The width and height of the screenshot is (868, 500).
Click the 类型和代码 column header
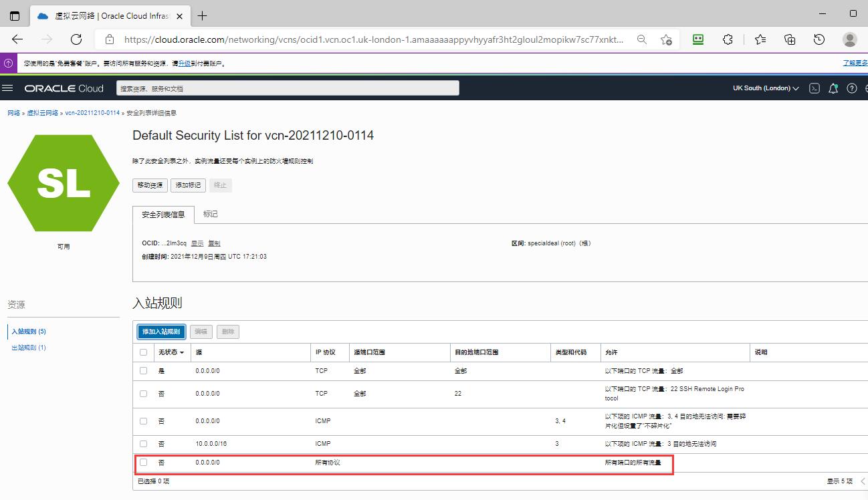[x=570, y=352]
